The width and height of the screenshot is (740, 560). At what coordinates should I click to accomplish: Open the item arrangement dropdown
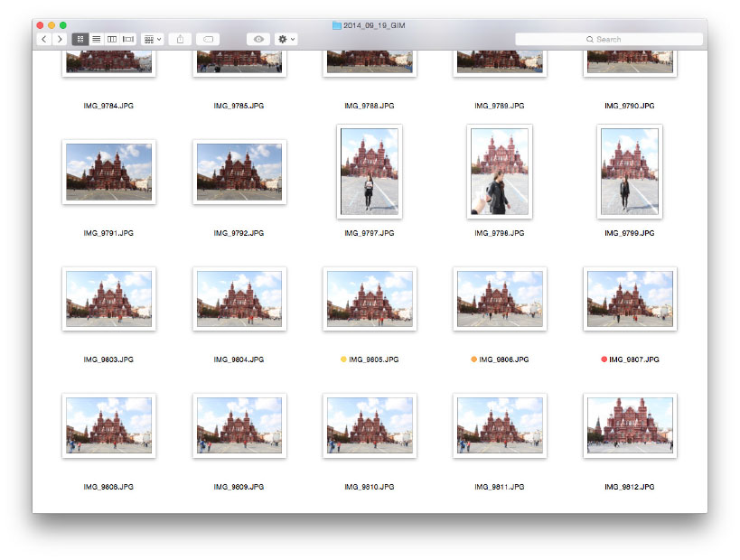coord(153,40)
